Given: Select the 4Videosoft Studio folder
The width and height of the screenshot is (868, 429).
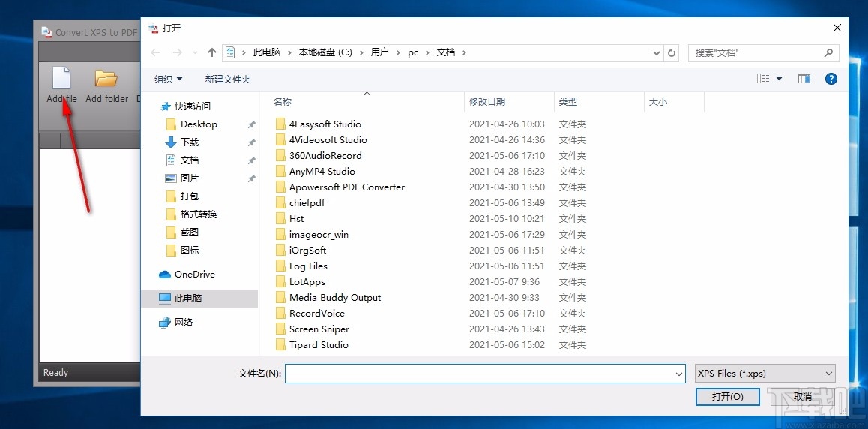Looking at the screenshot, I should 328,140.
